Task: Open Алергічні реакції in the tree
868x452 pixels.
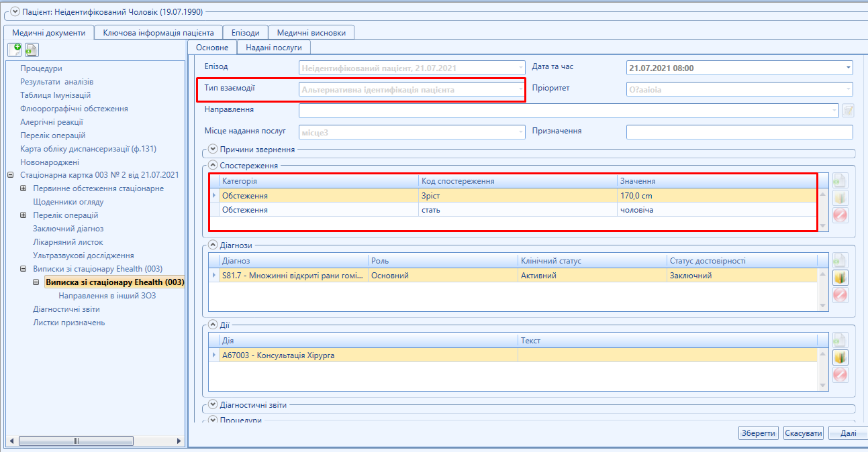Action: (x=52, y=122)
